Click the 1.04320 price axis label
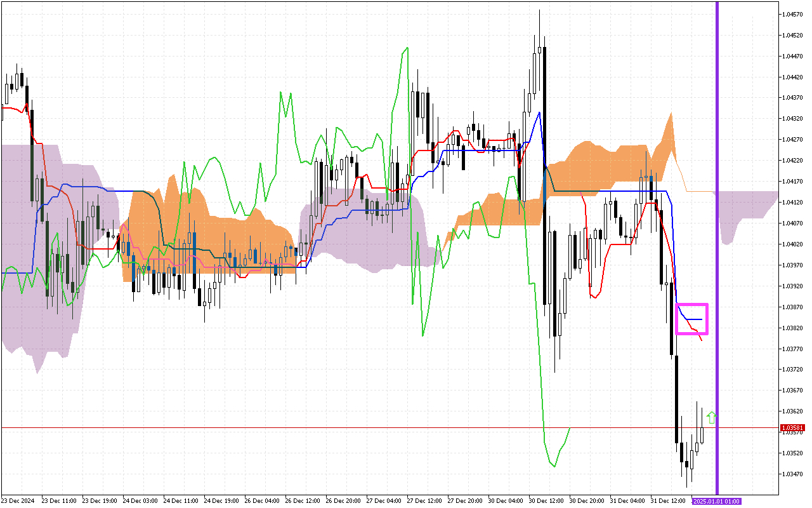This screenshot has height=508, width=812. [791, 119]
